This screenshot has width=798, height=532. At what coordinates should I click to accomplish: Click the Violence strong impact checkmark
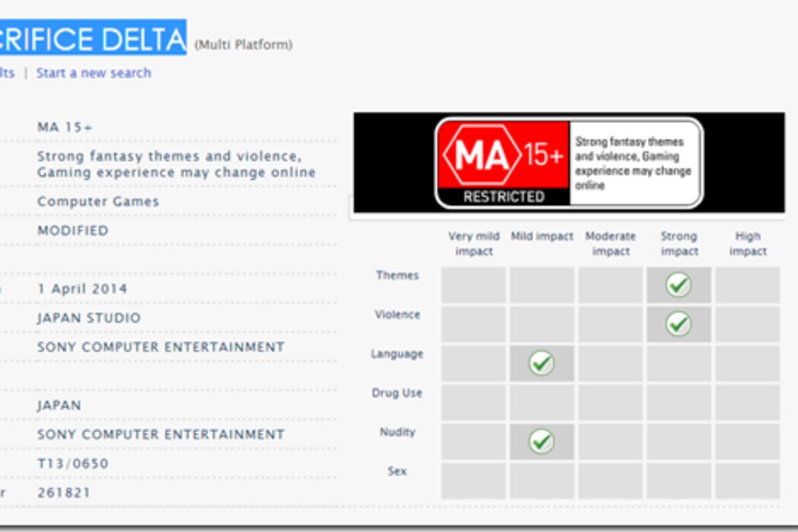tap(678, 324)
